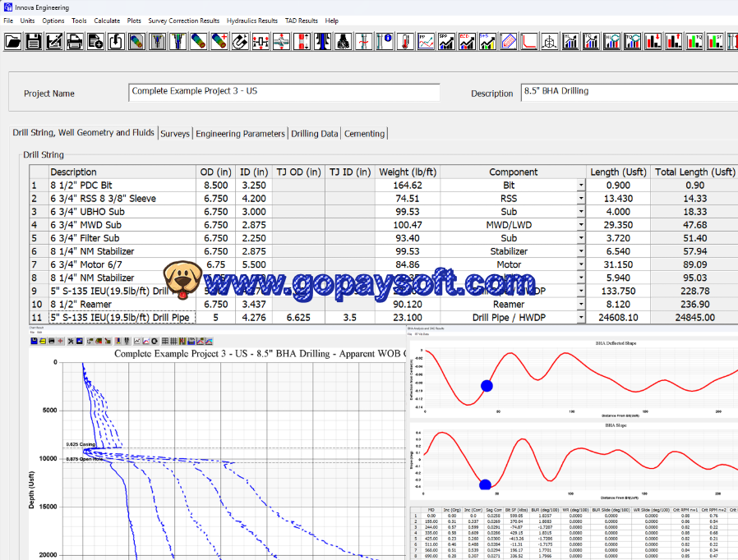Expand Component dropdown for the Motor row
This screenshot has height=560, width=738.
pyautogui.click(x=581, y=265)
